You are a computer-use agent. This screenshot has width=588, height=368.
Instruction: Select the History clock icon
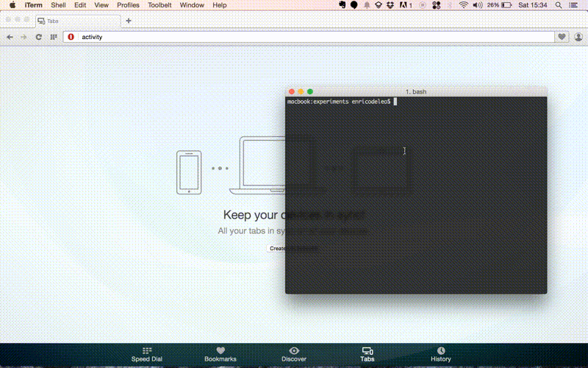tap(441, 351)
